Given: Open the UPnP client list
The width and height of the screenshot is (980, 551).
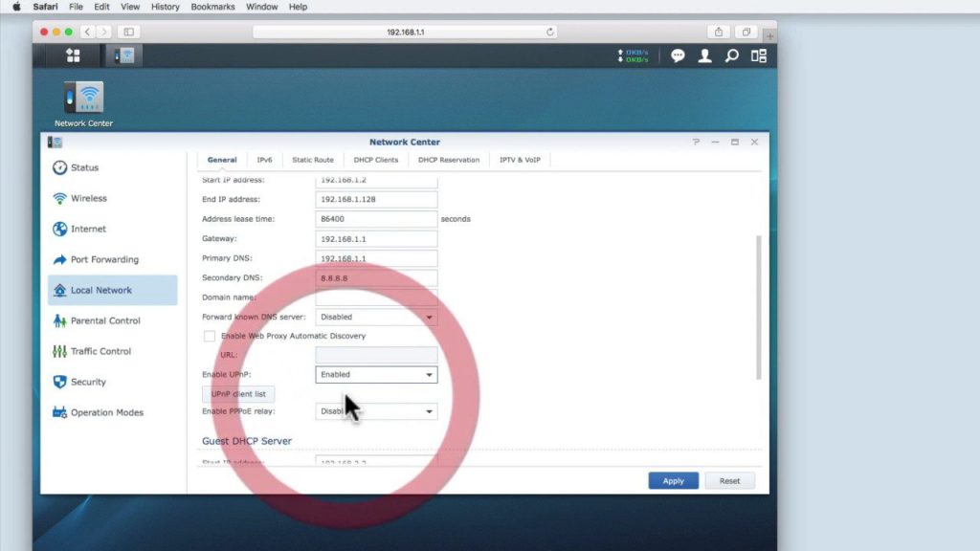Looking at the screenshot, I should point(238,394).
